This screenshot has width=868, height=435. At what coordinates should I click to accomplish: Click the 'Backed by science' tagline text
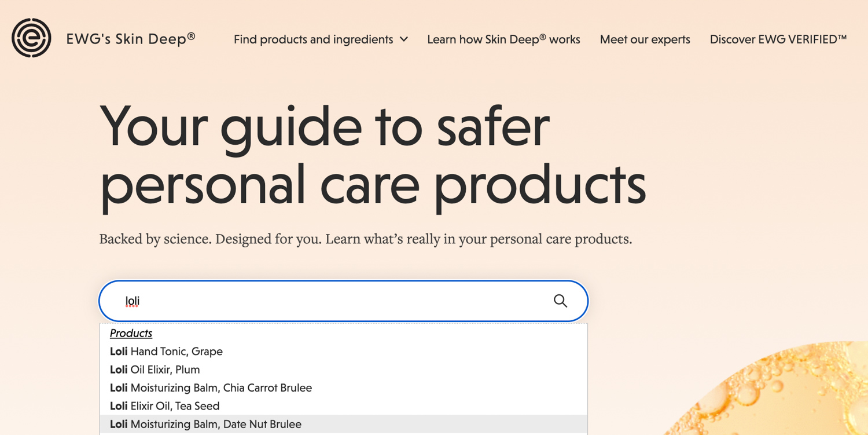tap(365, 239)
